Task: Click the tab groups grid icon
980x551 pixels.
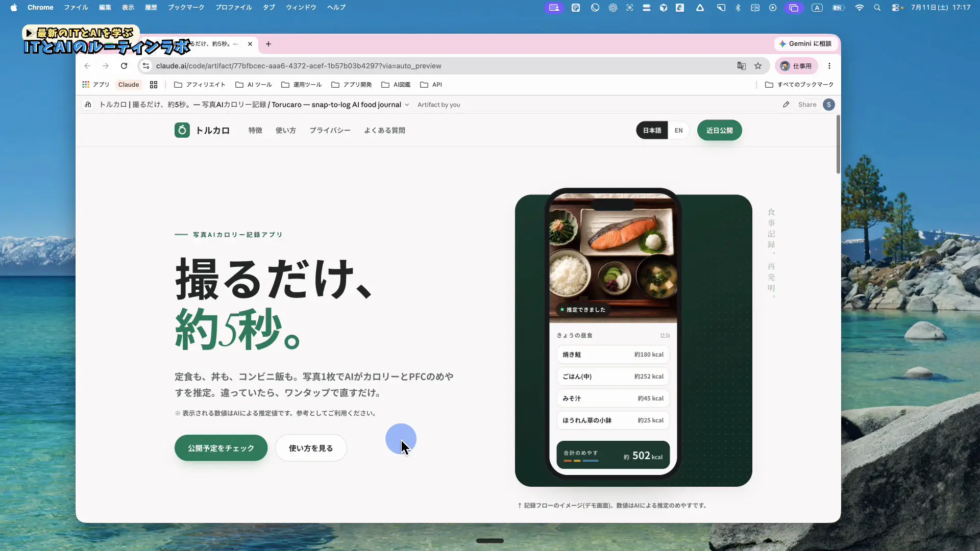Action: 154,85
